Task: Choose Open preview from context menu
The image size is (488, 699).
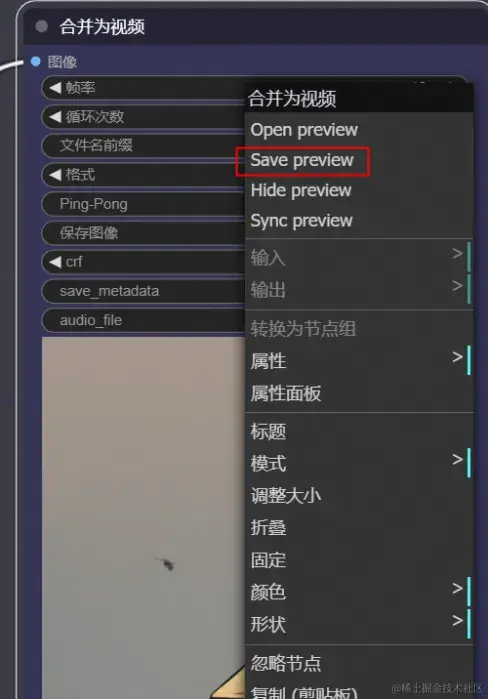Action: [x=304, y=130]
